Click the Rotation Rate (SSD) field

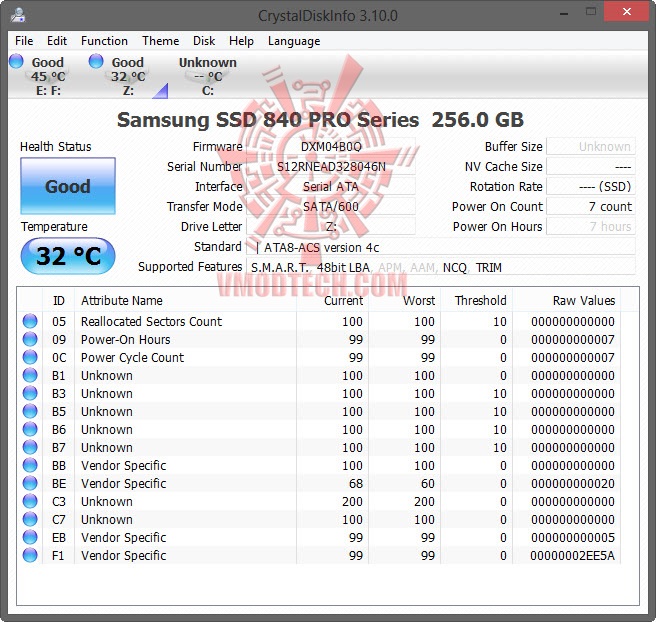click(591, 187)
